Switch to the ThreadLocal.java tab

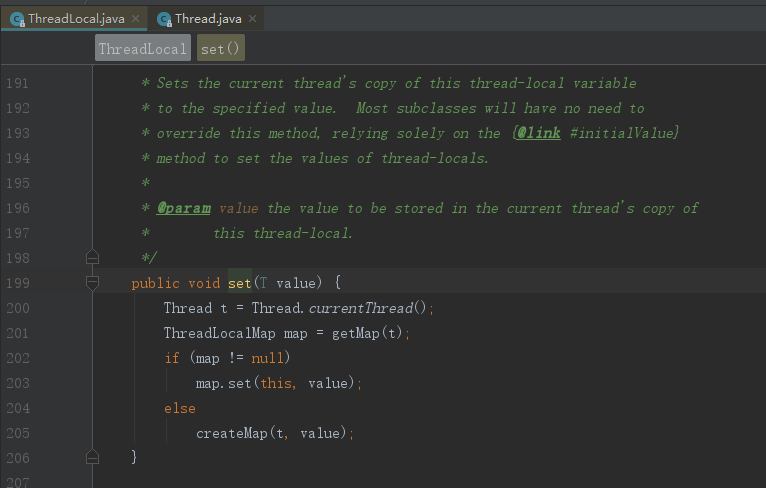[x=76, y=19]
